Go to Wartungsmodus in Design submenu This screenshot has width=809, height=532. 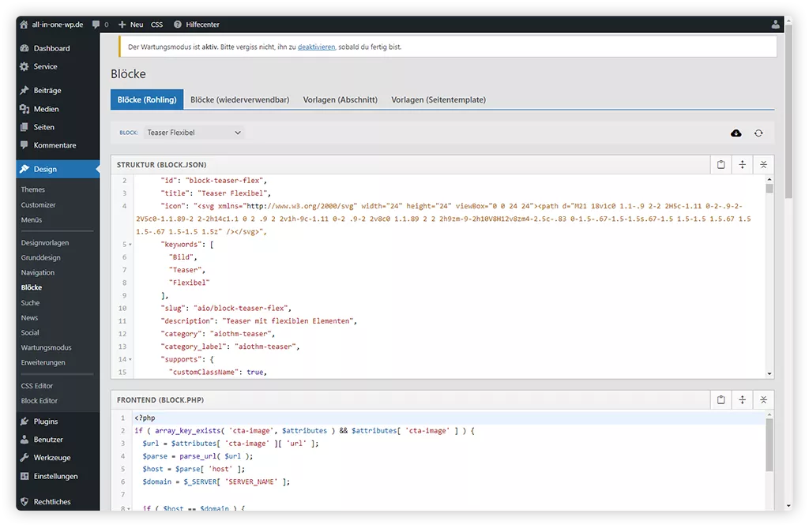click(46, 347)
